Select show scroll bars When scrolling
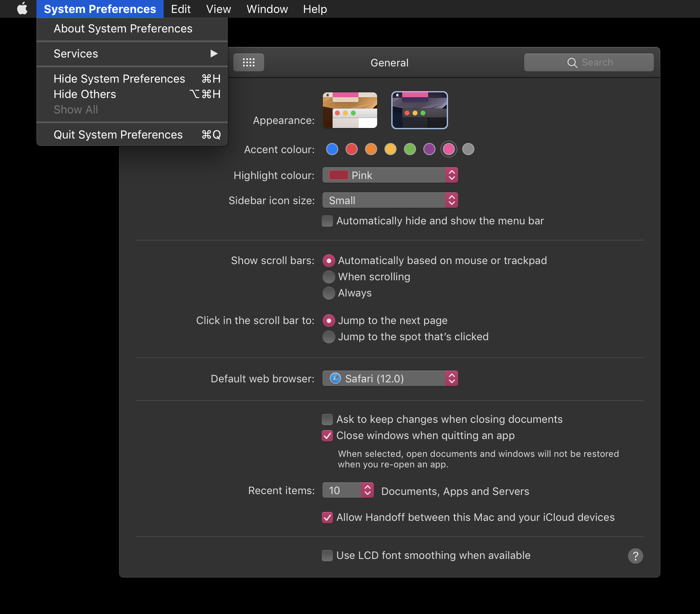The width and height of the screenshot is (700, 614). click(329, 277)
